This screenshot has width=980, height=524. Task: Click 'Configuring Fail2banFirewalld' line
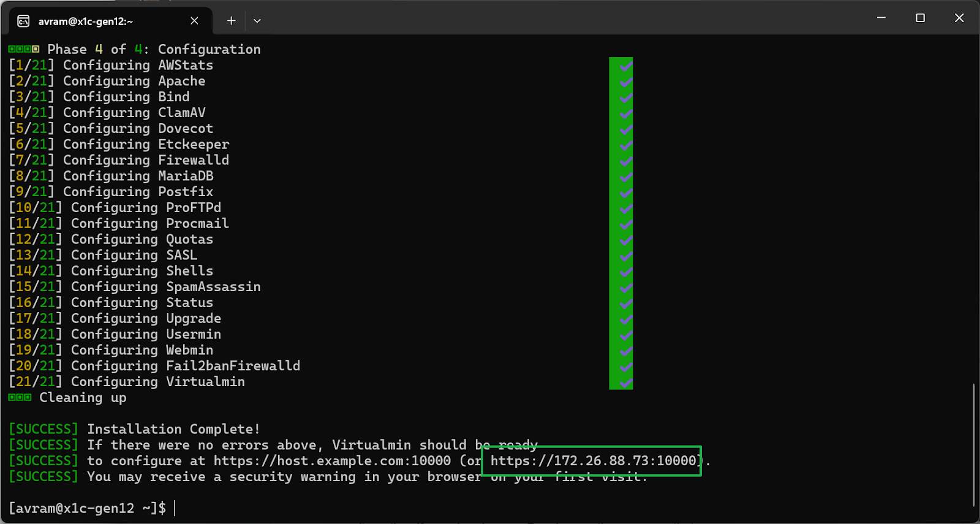click(186, 366)
